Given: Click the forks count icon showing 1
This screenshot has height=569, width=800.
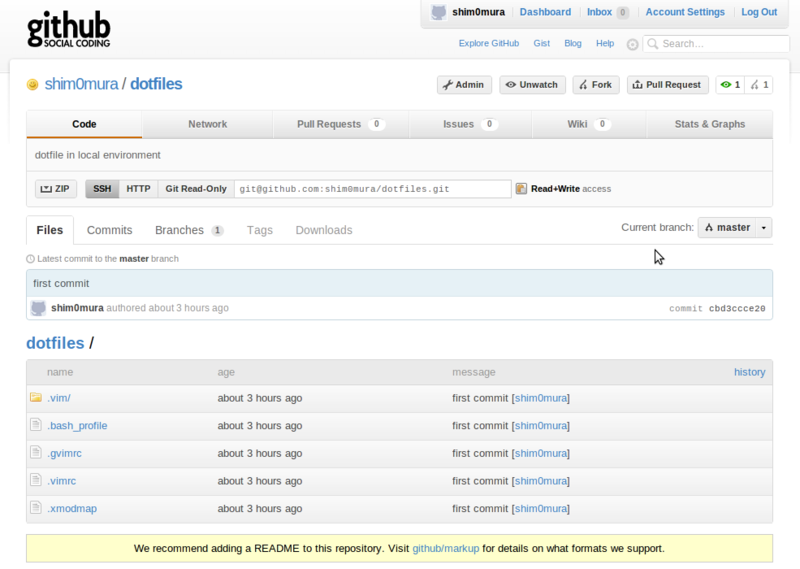Looking at the screenshot, I should pos(759,85).
